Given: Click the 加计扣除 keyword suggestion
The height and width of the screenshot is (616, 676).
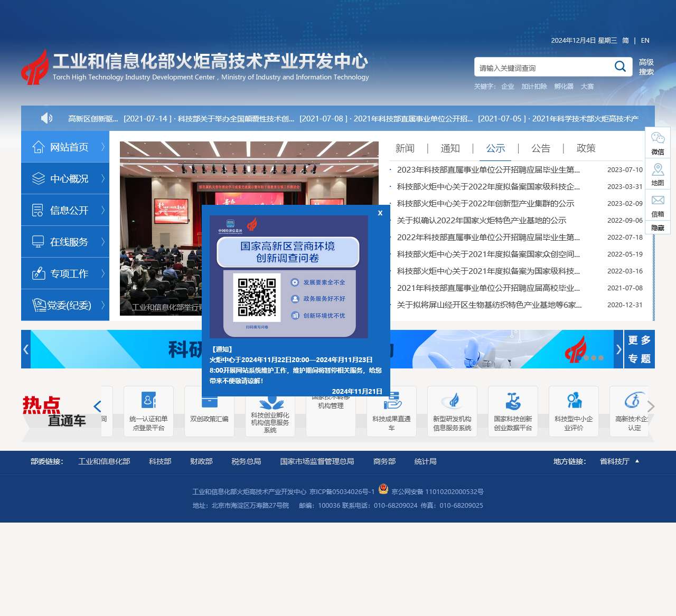Looking at the screenshot, I should coord(534,87).
